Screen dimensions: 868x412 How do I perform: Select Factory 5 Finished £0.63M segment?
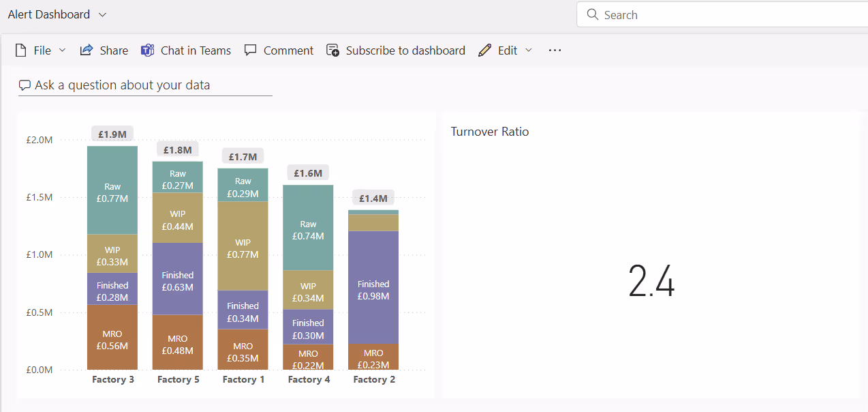(x=178, y=279)
